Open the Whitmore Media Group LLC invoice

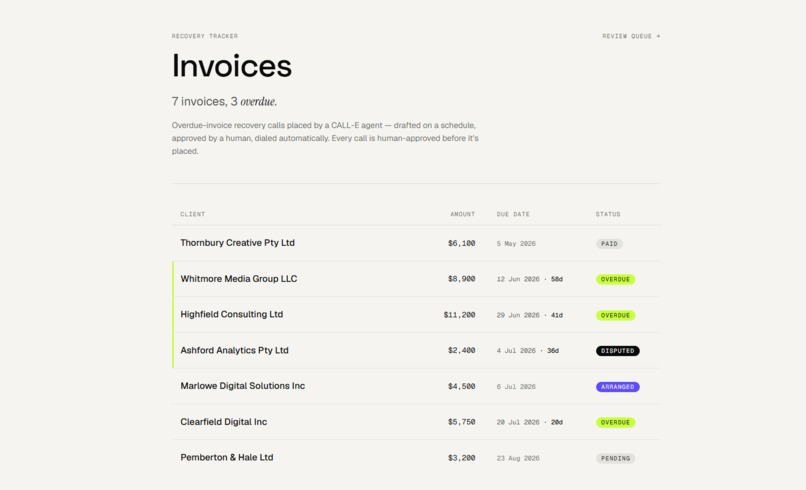pyautogui.click(x=416, y=279)
